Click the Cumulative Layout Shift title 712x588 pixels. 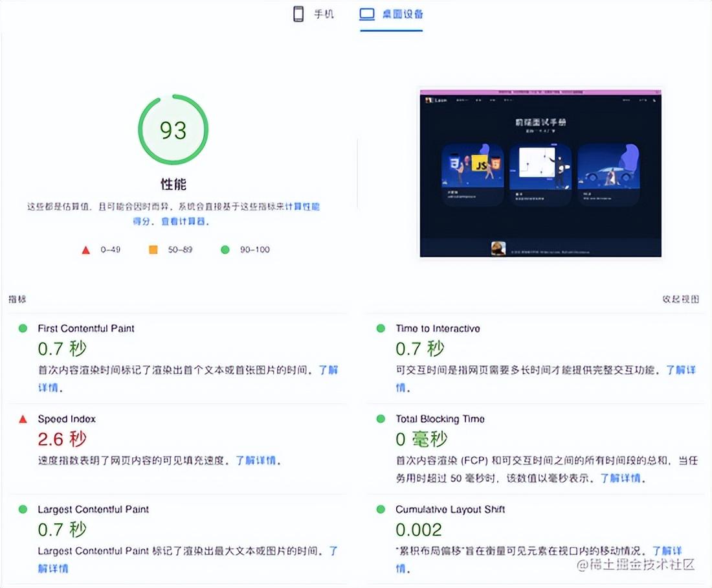click(450, 510)
